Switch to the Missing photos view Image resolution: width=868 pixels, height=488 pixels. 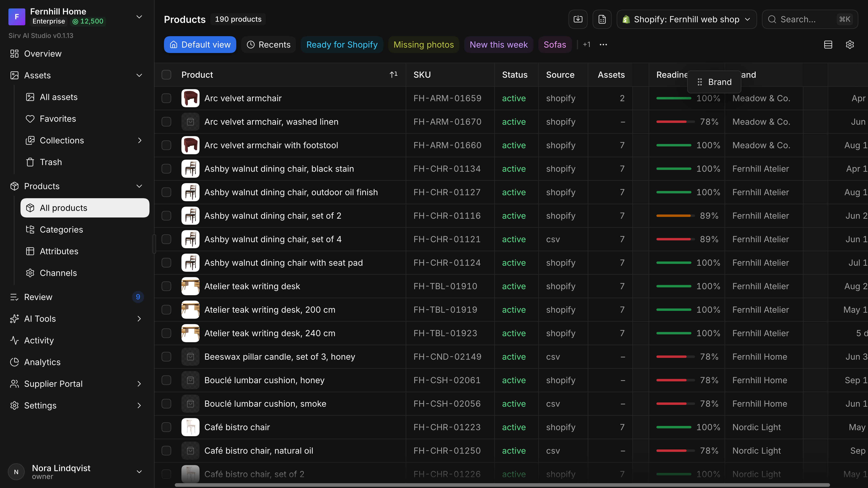(x=424, y=44)
